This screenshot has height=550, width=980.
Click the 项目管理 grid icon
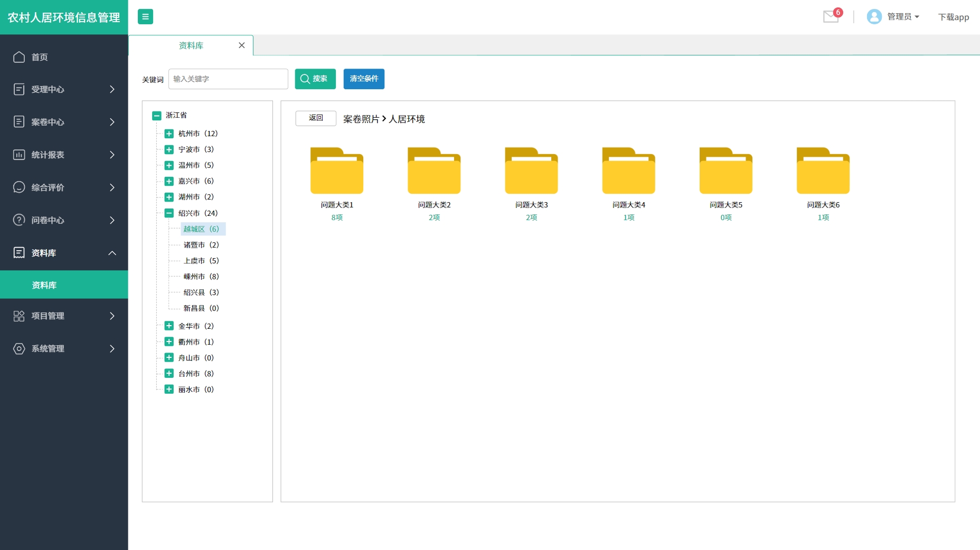point(19,316)
